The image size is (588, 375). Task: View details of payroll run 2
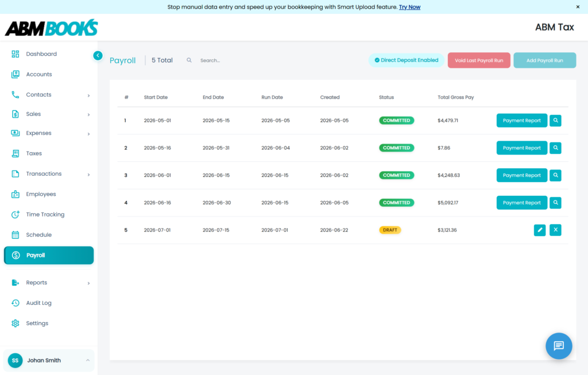click(555, 148)
